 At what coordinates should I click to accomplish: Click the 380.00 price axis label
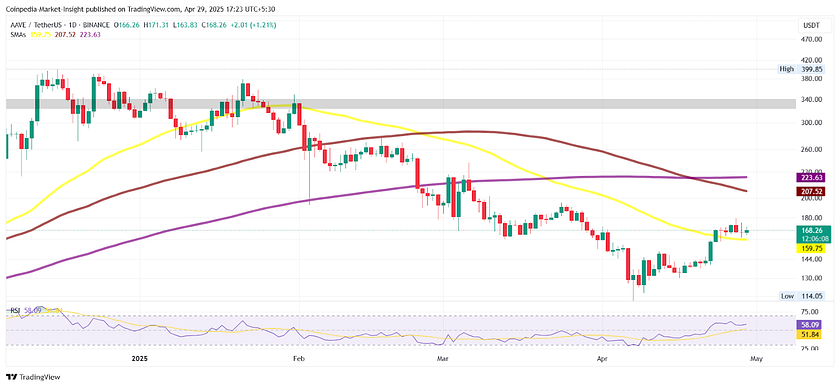coord(812,79)
